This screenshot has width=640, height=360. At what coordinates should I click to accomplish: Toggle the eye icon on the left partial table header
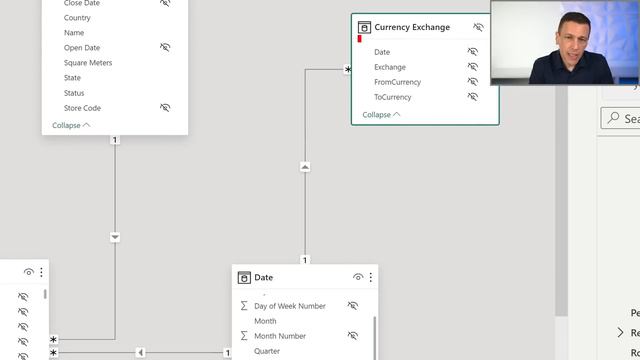[29, 272]
